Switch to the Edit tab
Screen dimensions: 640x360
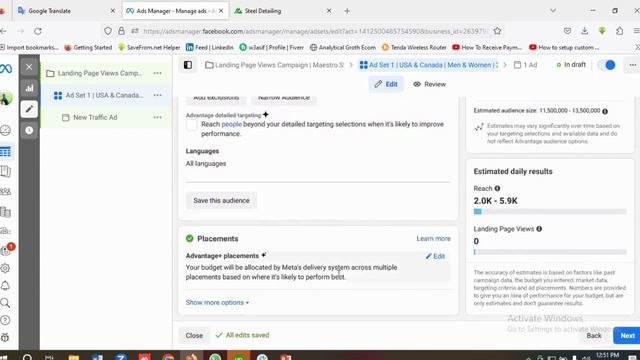(386, 84)
